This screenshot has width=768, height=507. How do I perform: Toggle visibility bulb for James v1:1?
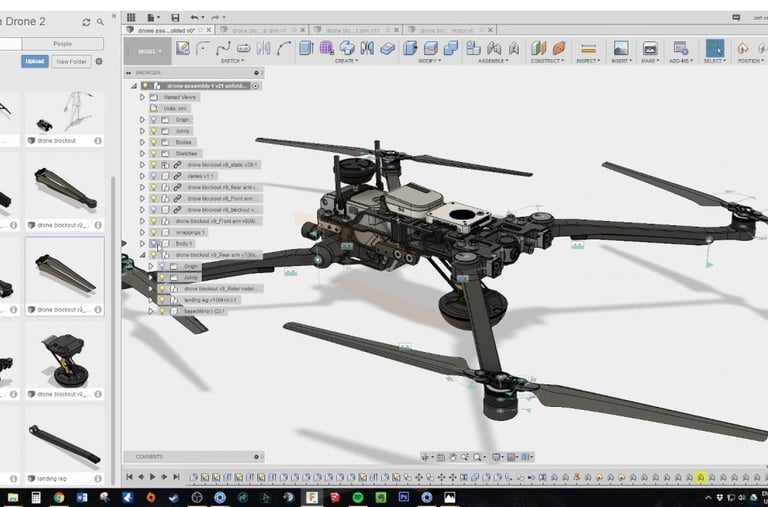coord(153,176)
